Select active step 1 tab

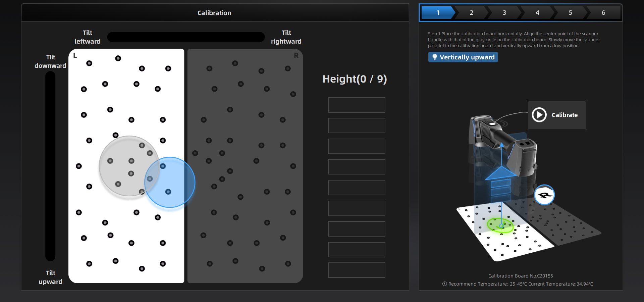click(438, 13)
